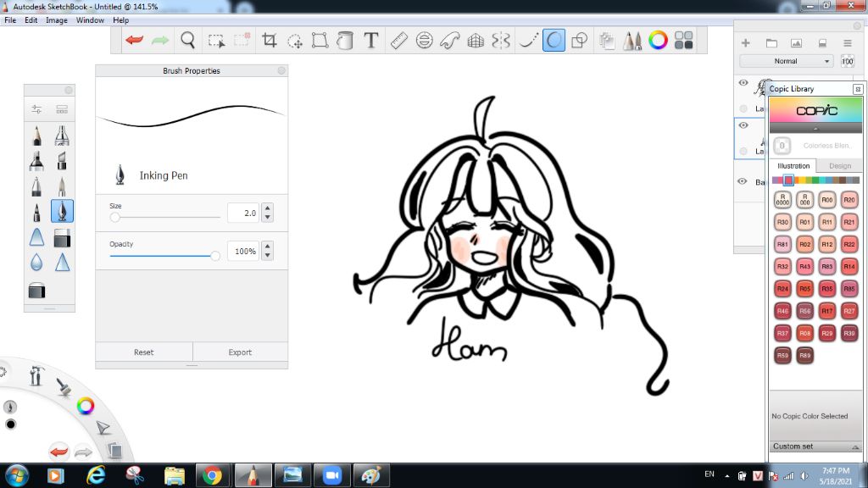Image resolution: width=868 pixels, height=488 pixels.
Task: Select the hard eraser brush
Action: [62, 238]
